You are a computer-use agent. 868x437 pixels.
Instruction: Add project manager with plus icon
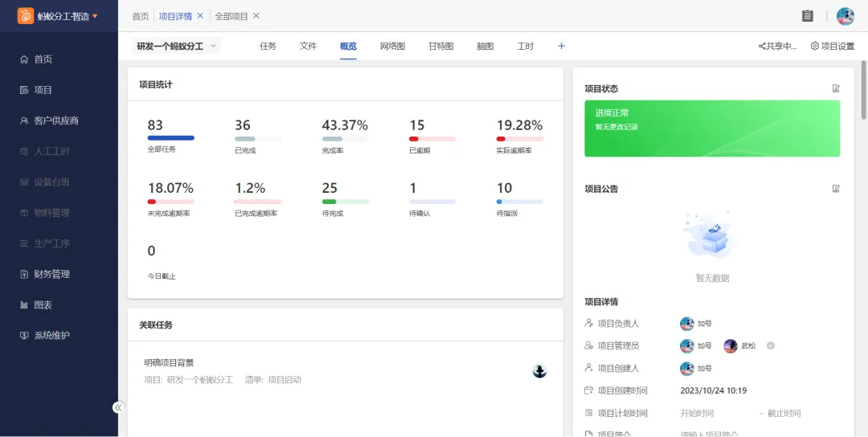pyautogui.click(x=771, y=346)
